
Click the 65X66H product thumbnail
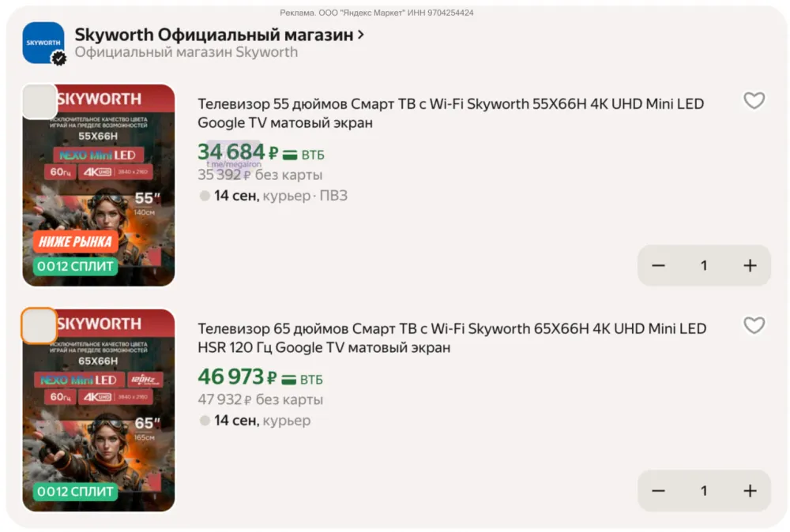point(99,410)
